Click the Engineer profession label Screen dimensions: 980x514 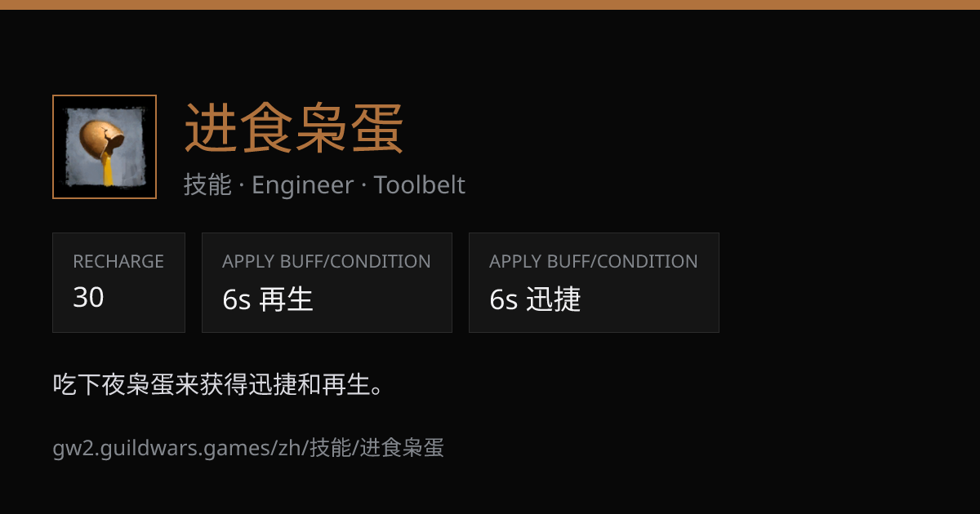pos(302,185)
